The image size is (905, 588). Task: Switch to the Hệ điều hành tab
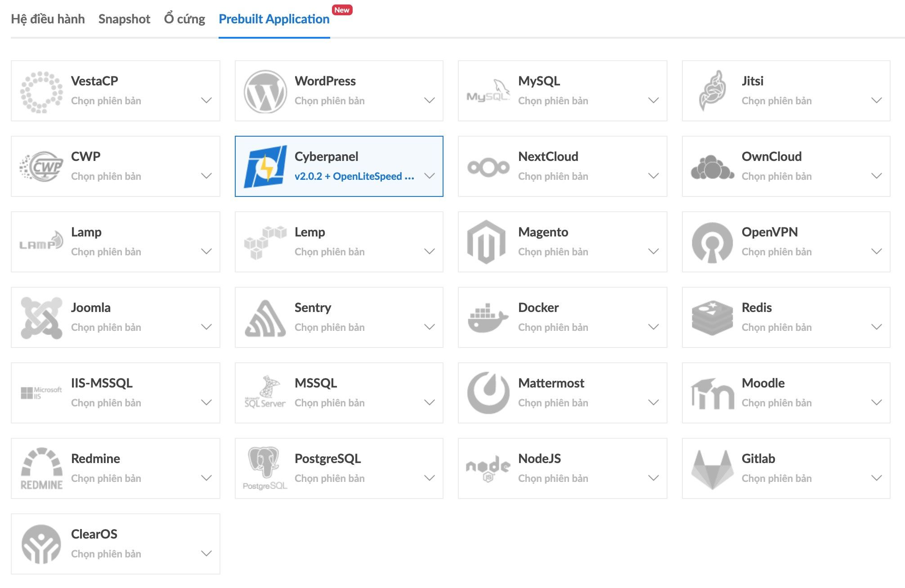click(x=48, y=19)
